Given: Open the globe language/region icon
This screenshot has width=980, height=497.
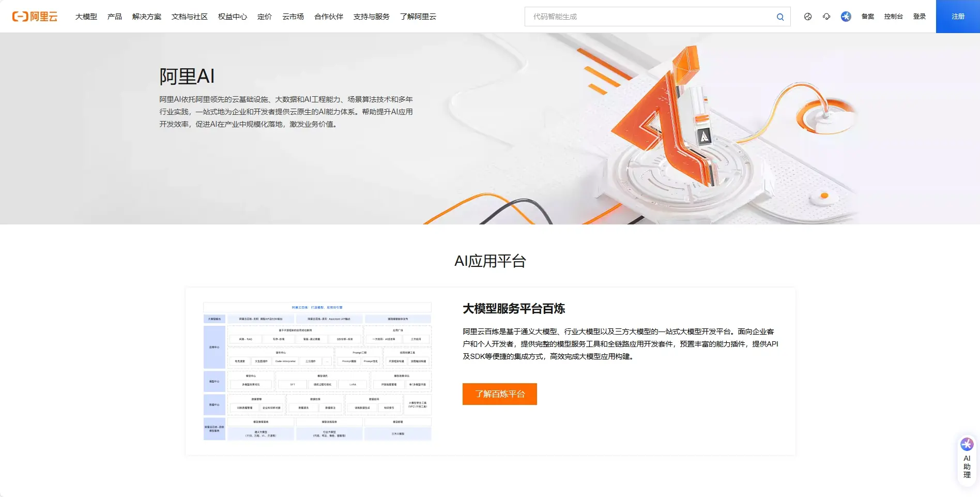Looking at the screenshot, I should pyautogui.click(x=807, y=17).
